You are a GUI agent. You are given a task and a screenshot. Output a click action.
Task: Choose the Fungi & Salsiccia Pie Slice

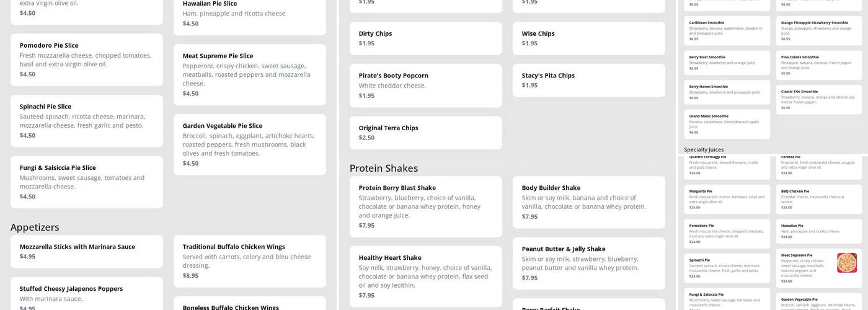pyautogui.click(x=87, y=182)
